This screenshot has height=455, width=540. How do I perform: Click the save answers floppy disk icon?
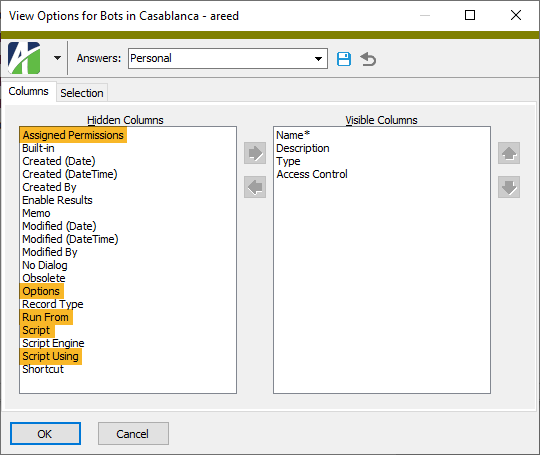tap(343, 59)
